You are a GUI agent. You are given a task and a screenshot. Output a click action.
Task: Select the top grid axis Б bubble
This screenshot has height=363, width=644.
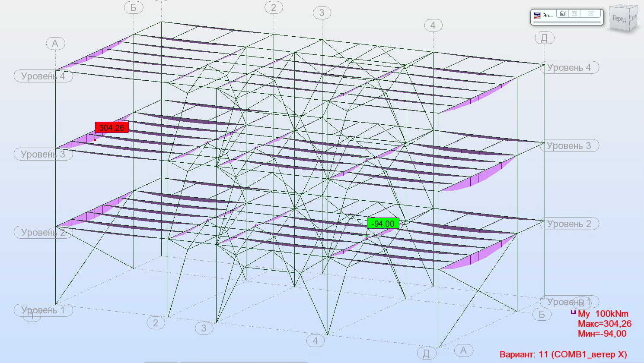coord(134,8)
